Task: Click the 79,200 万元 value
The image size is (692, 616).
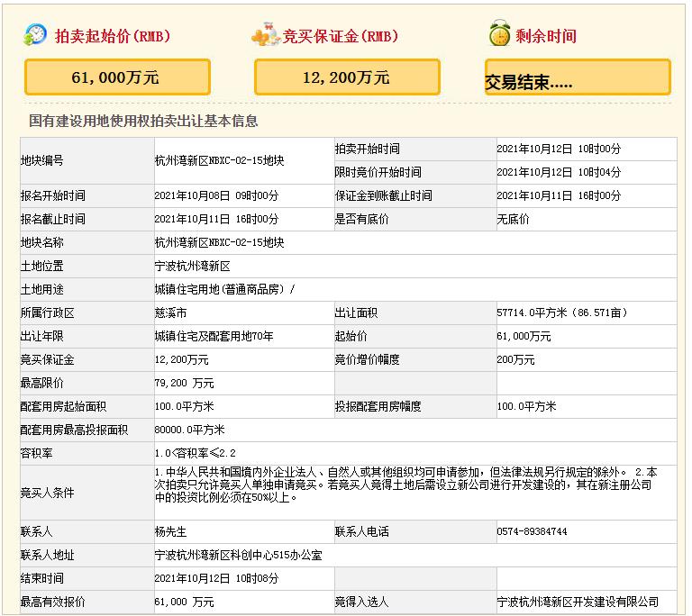Action: (185, 383)
